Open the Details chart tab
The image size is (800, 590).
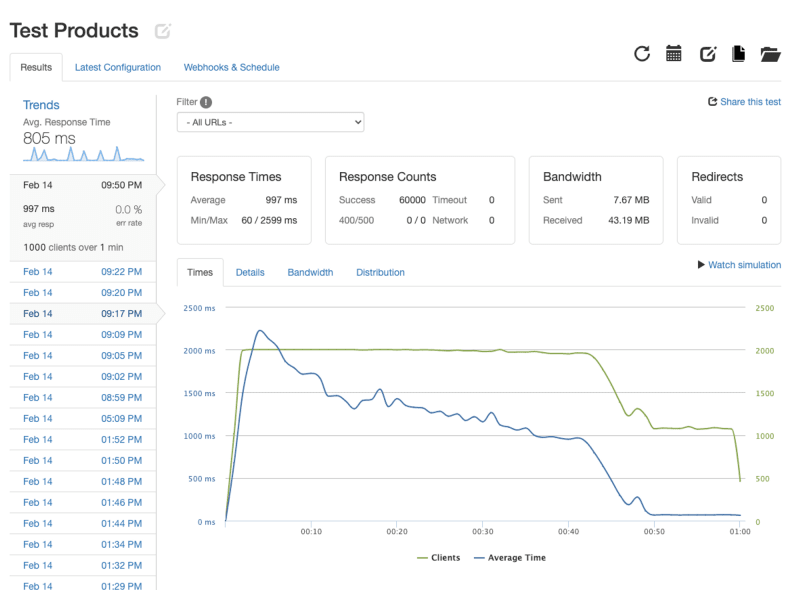(x=250, y=272)
